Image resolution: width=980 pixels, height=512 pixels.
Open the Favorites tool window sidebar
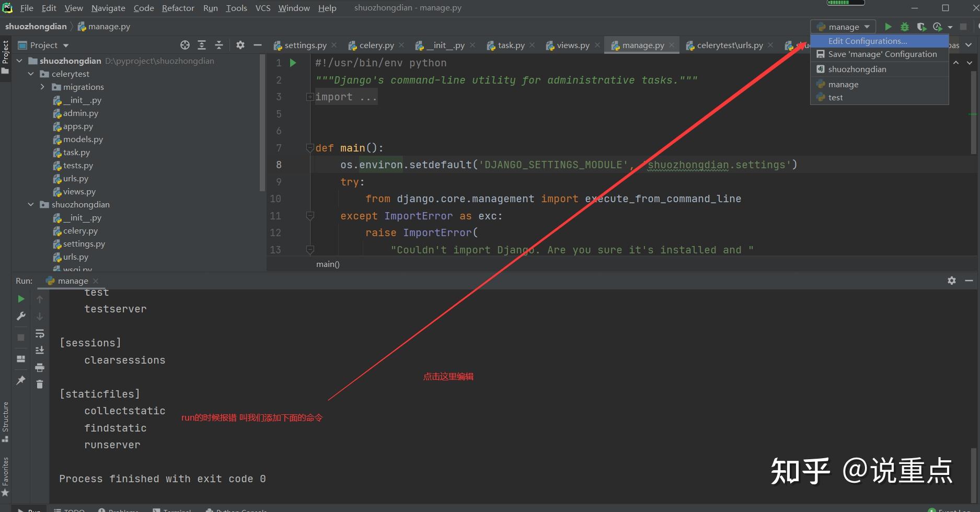(5, 477)
